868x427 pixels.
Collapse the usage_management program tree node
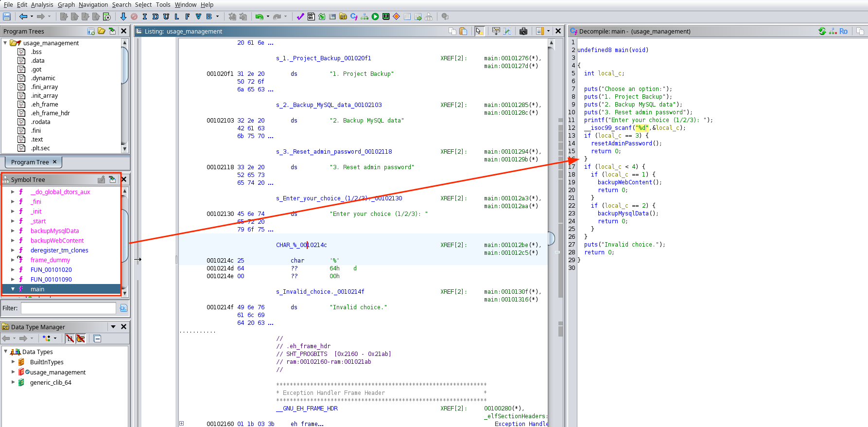[5, 43]
